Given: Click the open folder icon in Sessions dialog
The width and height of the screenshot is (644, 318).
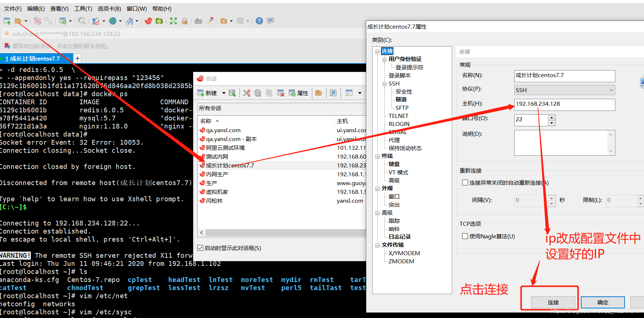Looking at the screenshot, I should pyautogui.click(x=319, y=93).
